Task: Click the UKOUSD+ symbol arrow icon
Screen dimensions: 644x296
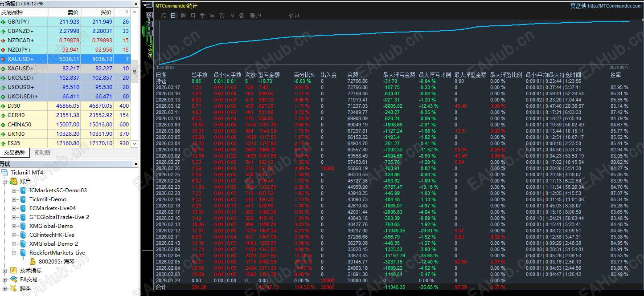Action: coord(3,78)
